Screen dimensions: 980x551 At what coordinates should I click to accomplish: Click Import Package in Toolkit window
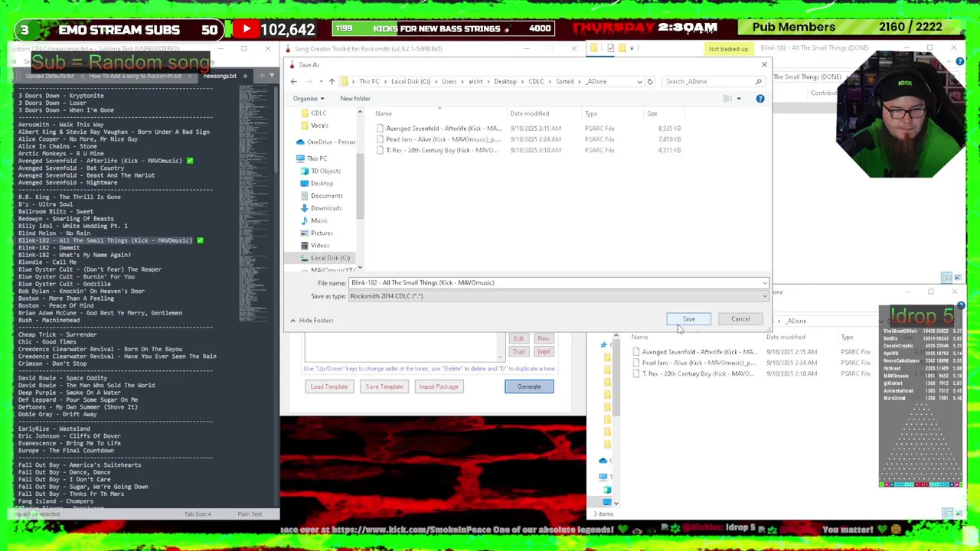coord(439,386)
